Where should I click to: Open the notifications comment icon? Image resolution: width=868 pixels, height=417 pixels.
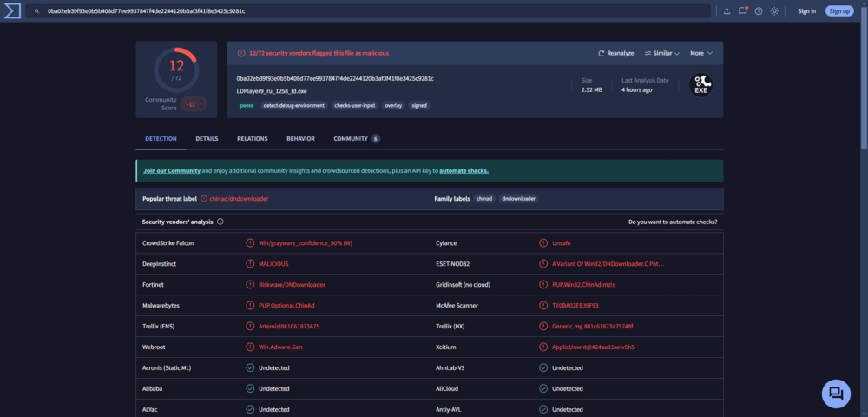[x=742, y=11]
